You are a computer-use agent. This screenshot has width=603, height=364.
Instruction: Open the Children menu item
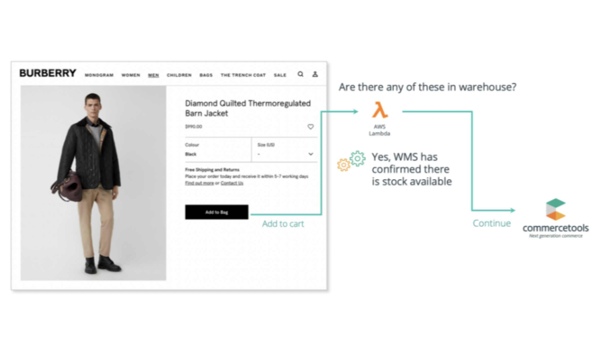pos(179,75)
